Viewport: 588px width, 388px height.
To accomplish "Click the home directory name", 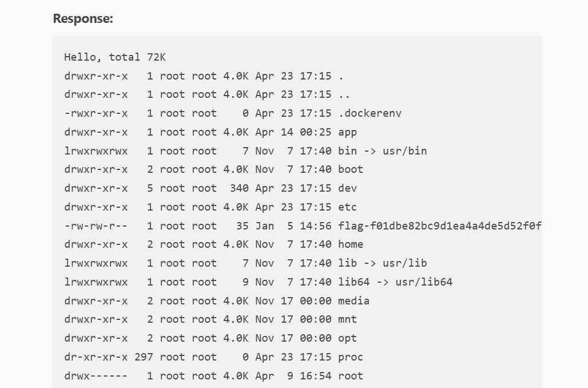I will [x=351, y=244].
